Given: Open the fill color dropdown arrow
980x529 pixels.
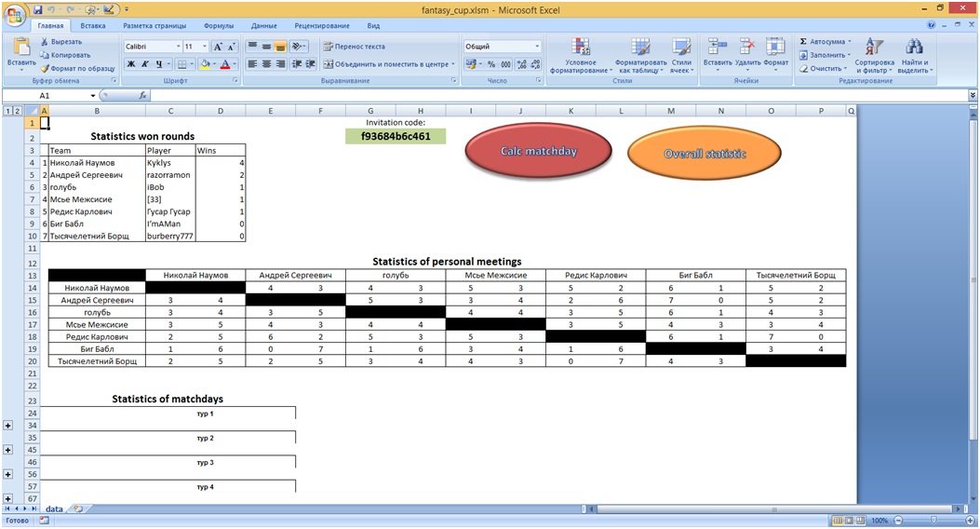Looking at the screenshot, I should point(214,63).
